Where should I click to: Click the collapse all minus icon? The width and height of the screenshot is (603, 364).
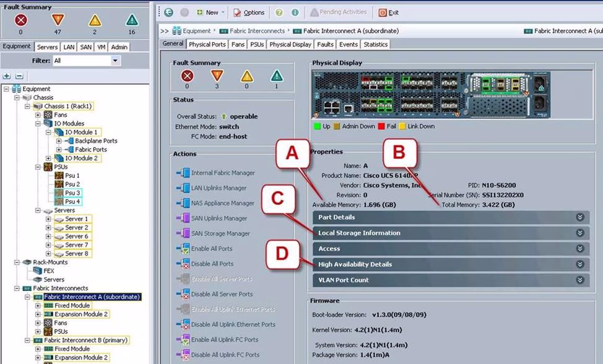coord(19,76)
